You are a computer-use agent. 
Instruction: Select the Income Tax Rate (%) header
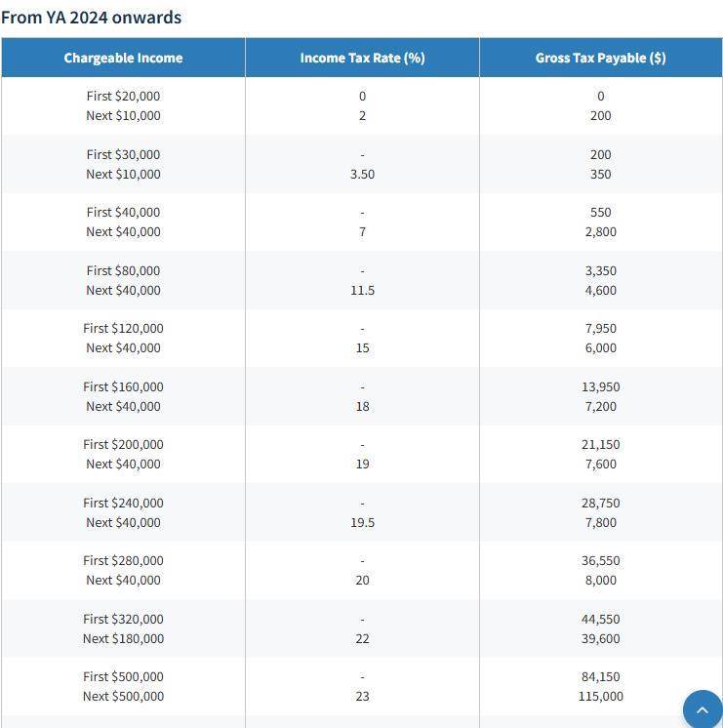click(x=362, y=58)
